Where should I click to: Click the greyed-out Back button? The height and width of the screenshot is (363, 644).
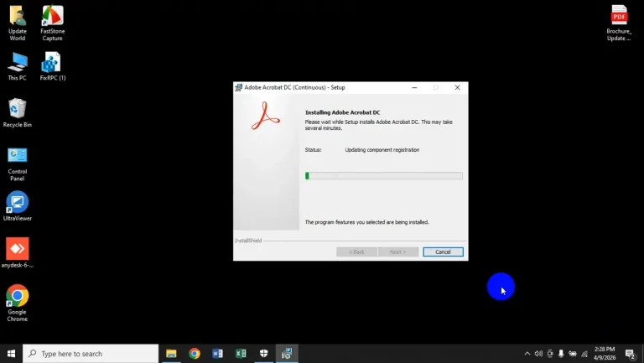pyautogui.click(x=356, y=252)
